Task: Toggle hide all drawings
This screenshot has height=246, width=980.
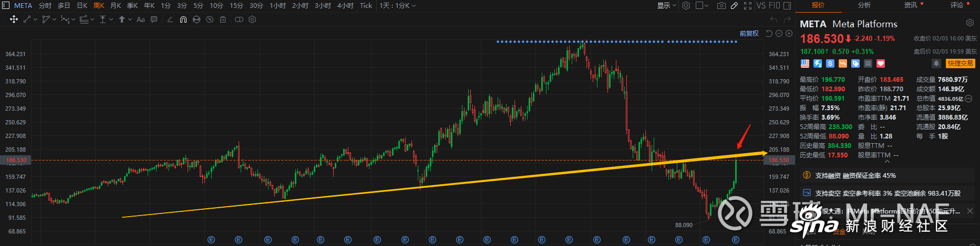Action: coord(209,19)
